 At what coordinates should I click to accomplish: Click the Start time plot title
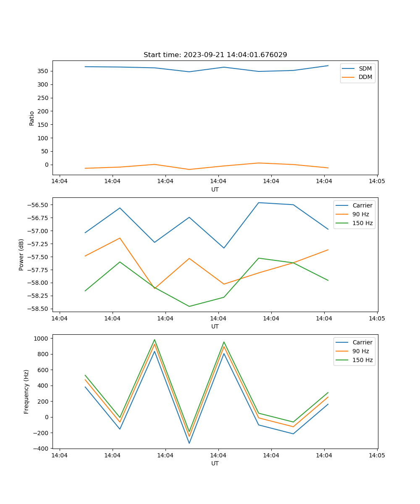[x=215, y=55]
